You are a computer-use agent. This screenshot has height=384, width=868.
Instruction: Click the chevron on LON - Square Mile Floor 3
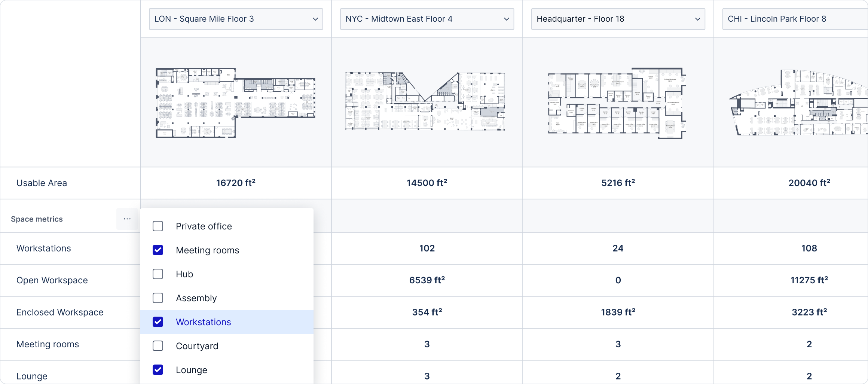pos(315,19)
